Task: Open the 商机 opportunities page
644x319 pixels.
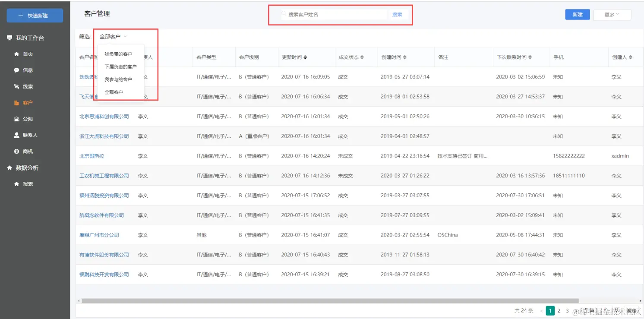Action: pos(28,152)
